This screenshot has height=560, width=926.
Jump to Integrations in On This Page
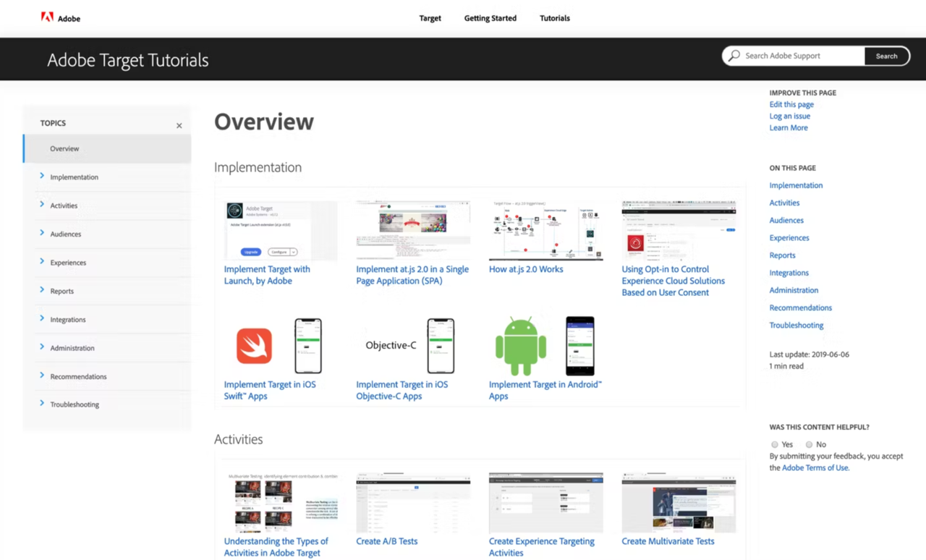[789, 273]
